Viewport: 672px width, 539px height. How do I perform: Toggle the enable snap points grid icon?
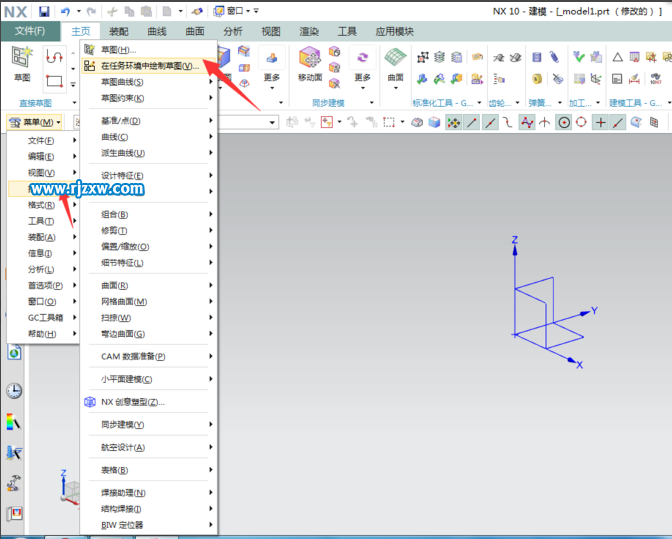(453, 123)
